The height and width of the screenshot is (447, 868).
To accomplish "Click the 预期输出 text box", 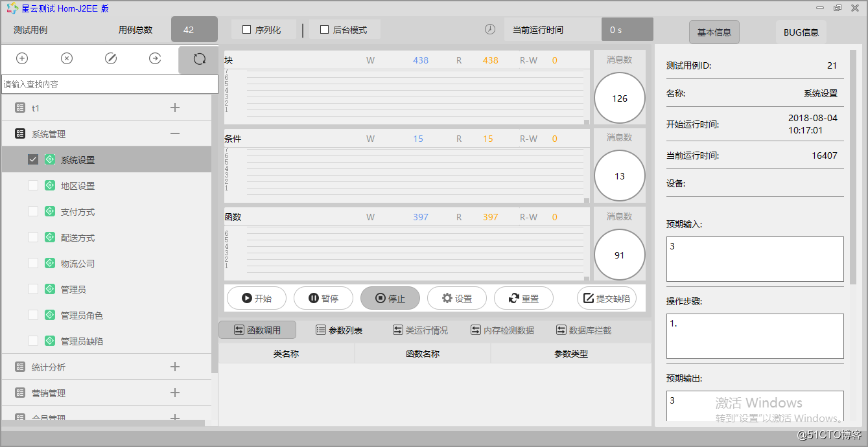I will click(x=755, y=407).
